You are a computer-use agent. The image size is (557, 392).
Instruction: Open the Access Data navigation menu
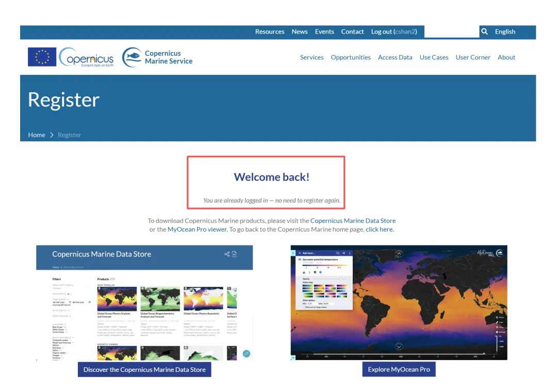tap(395, 57)
